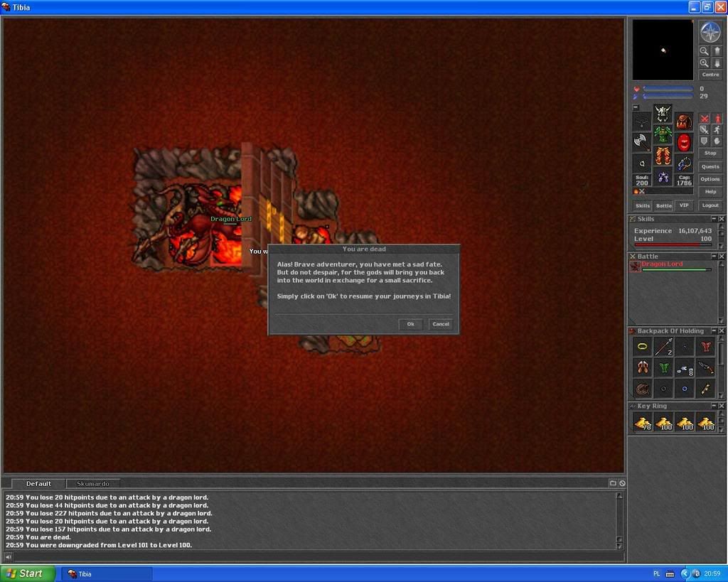Toggle the Battle window

664,205
